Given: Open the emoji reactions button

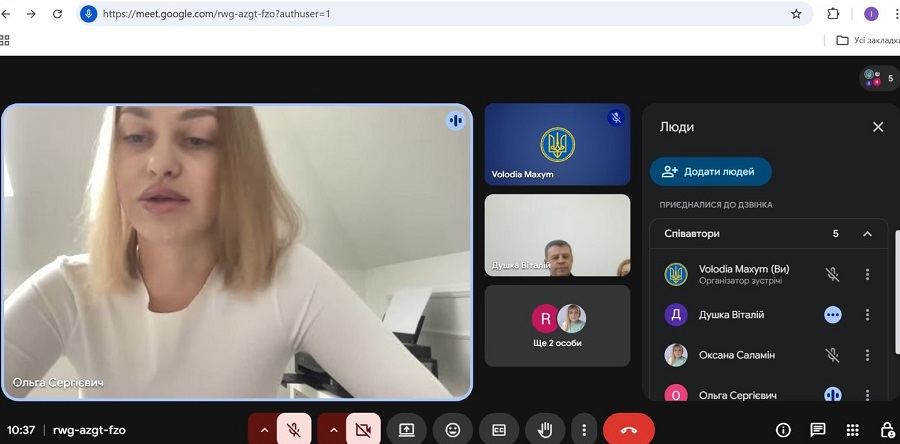Looking at the screenshot, I should (453, 429).
